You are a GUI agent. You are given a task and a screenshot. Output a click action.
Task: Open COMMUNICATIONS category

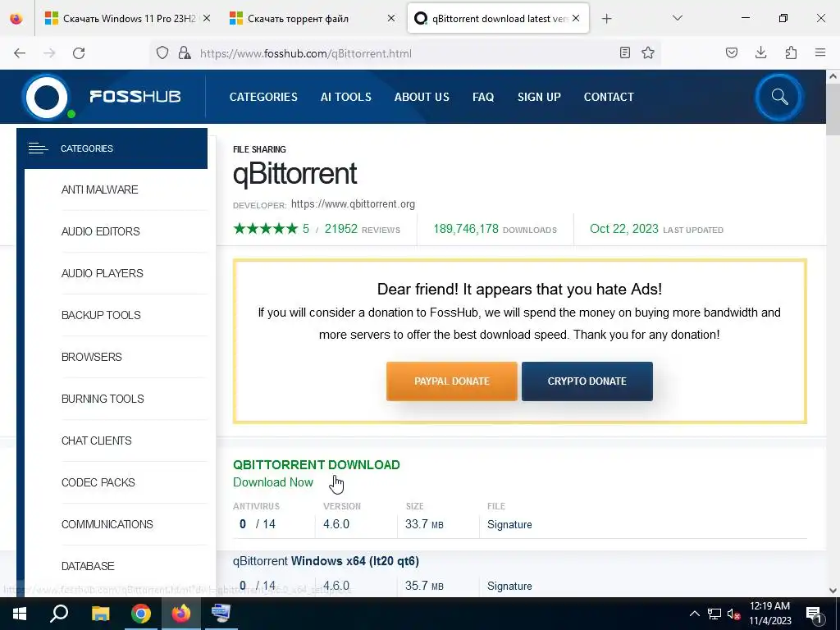click(x=107, y=524)
